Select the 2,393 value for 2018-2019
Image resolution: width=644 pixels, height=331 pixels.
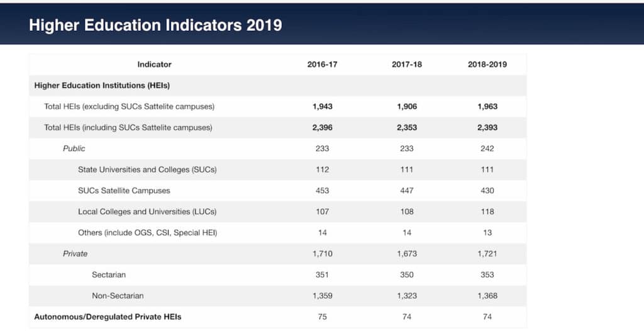point(487,127)
